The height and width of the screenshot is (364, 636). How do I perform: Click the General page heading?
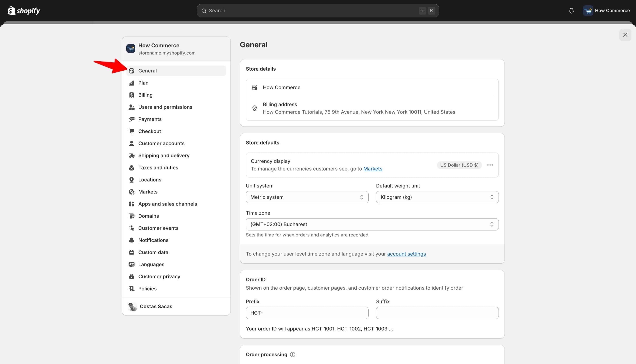[x=254, y=45]
